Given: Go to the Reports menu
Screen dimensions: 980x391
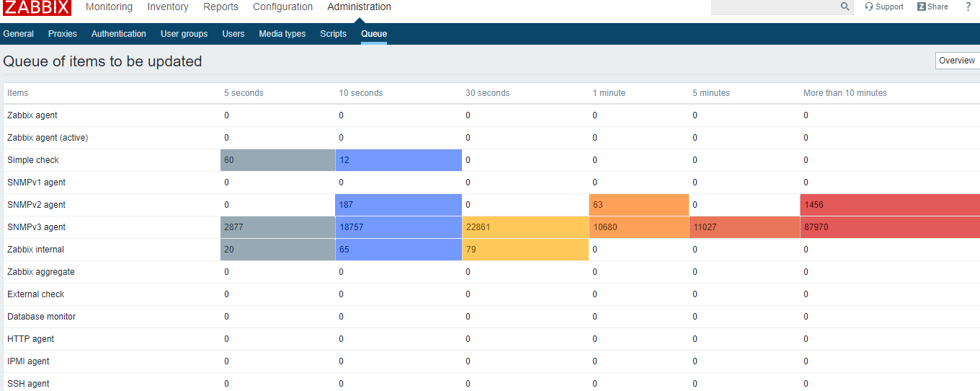Looking at the screenshot, I should (220, 6).
